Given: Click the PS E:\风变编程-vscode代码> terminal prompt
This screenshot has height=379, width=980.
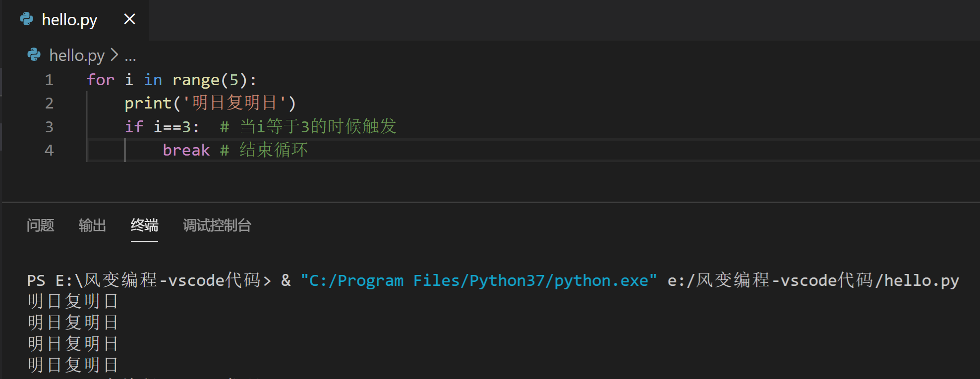Looking at the screenshot, I should click(x=149, y=280).
